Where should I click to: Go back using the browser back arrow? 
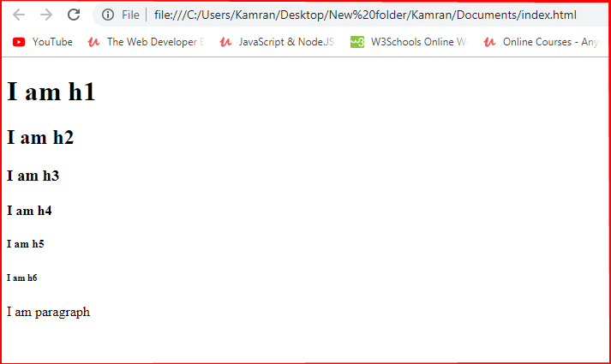[x=19, y=15]
